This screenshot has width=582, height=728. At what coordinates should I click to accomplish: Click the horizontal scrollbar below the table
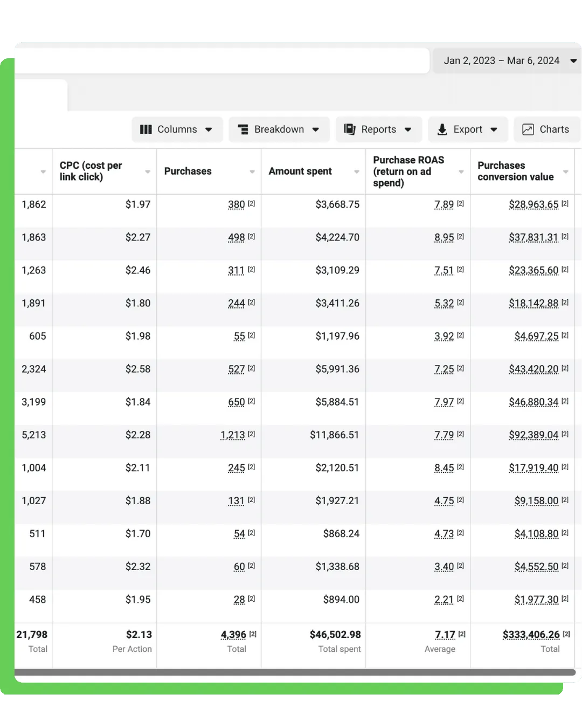295,672
